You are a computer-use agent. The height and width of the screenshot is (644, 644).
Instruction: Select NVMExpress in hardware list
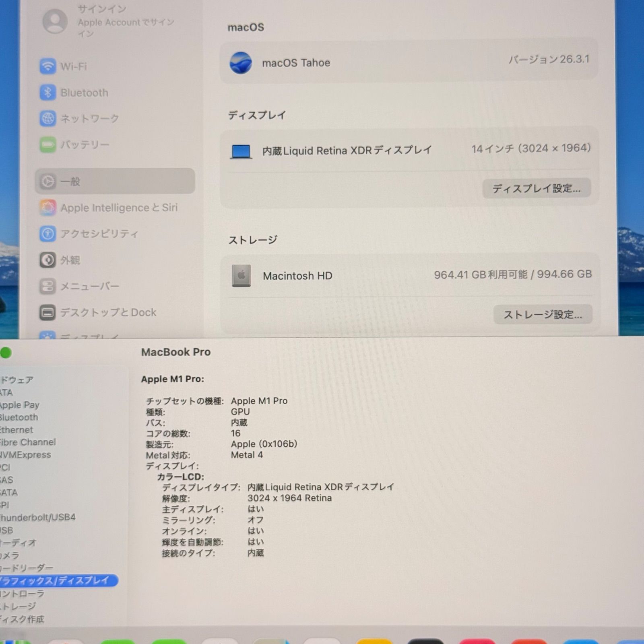coord(25,455)
